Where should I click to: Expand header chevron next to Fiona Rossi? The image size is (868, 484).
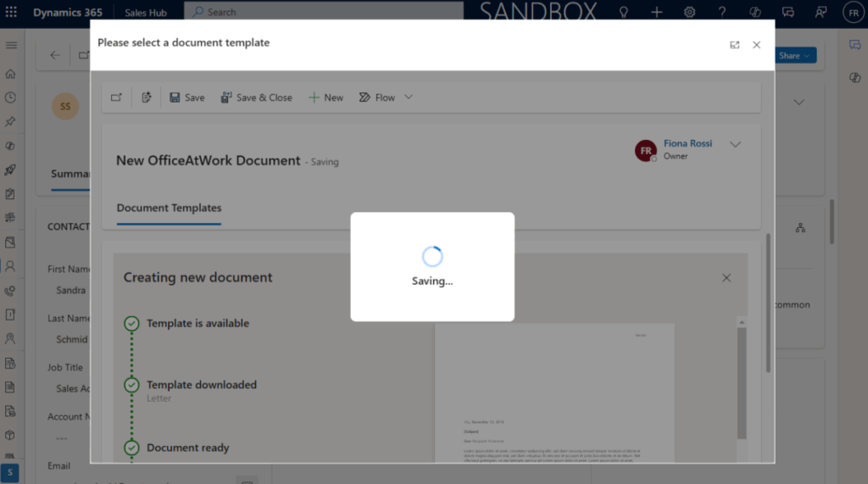pyautogui.click(x=735, y=144)
